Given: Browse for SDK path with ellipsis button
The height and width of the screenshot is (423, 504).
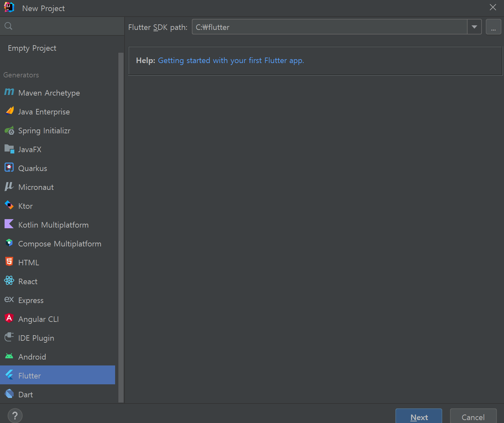Looking at the screenshot, I should coord(493,27).
